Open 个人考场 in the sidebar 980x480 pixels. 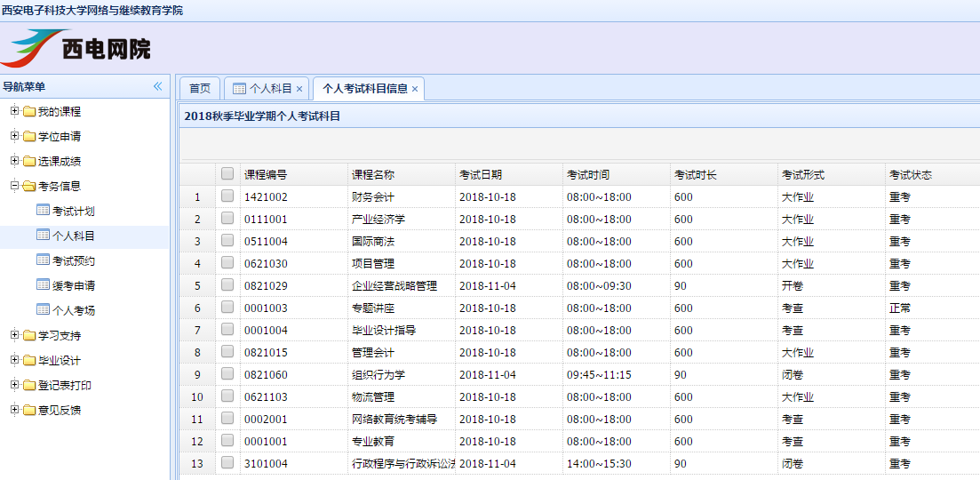pos(73,310)
